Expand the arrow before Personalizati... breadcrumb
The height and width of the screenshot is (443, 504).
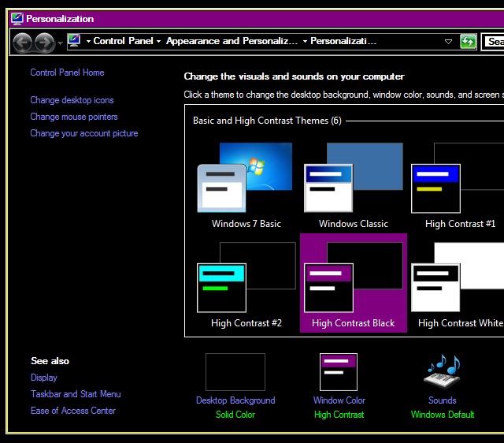[x=305, y=41]
